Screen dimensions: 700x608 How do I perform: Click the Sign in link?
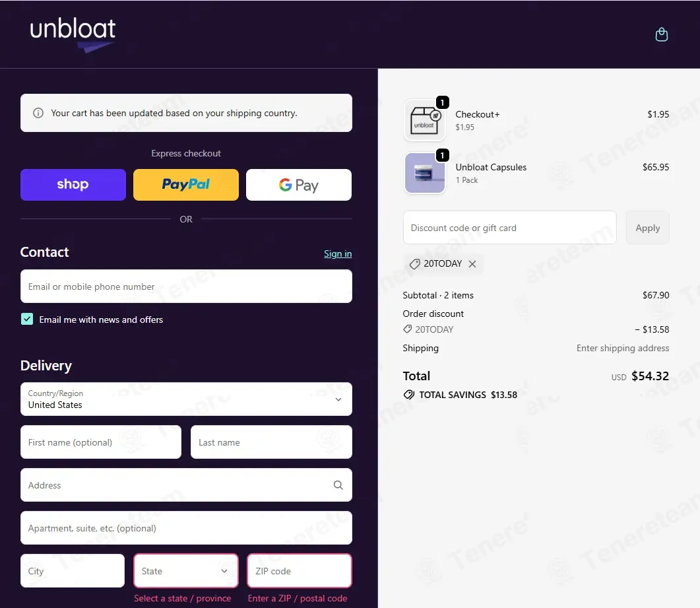click(338, 253)
